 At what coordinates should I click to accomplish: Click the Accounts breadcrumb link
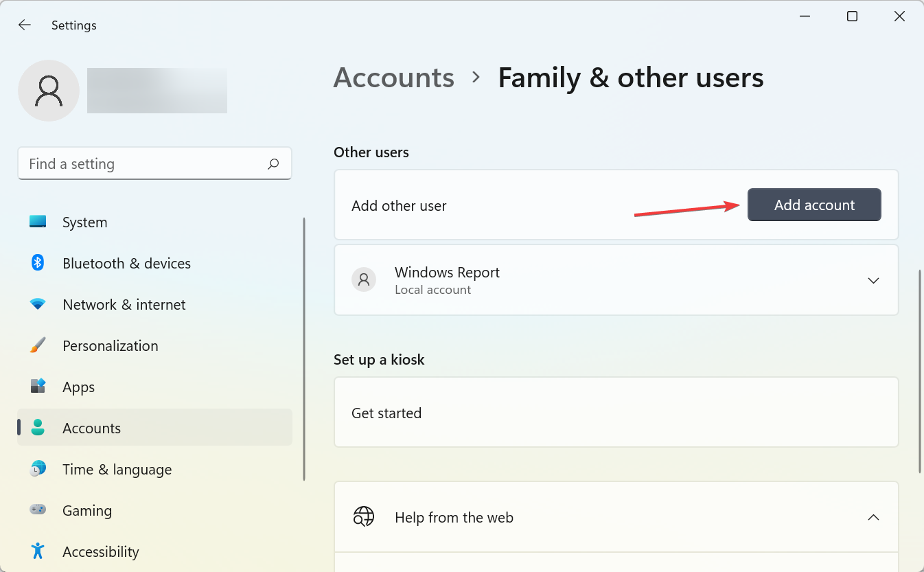click(394, 78)
